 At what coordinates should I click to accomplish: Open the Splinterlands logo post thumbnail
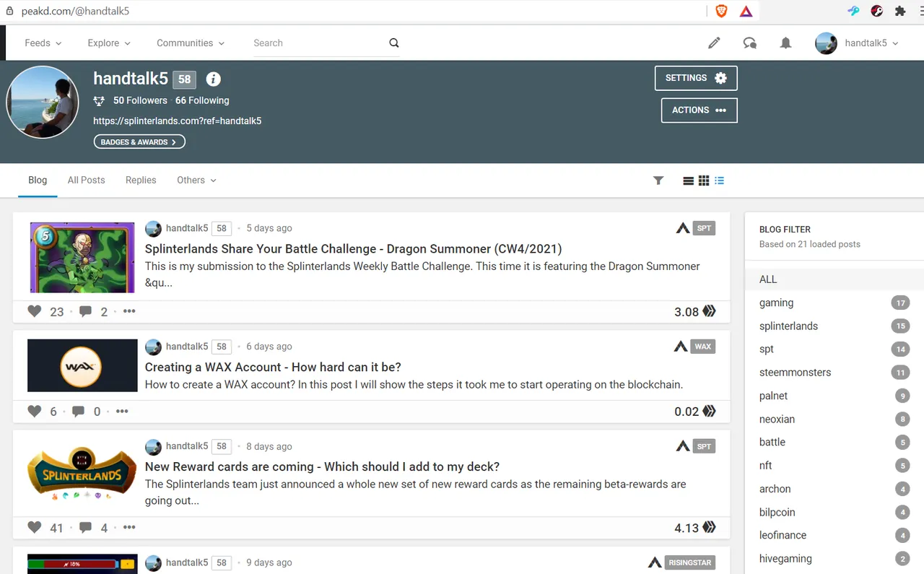point(82,474)
